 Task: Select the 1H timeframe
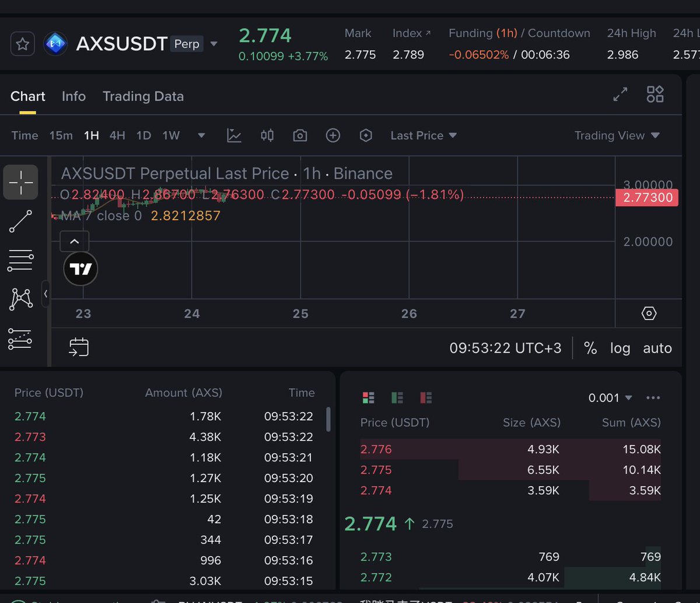(x=91, y=135)
